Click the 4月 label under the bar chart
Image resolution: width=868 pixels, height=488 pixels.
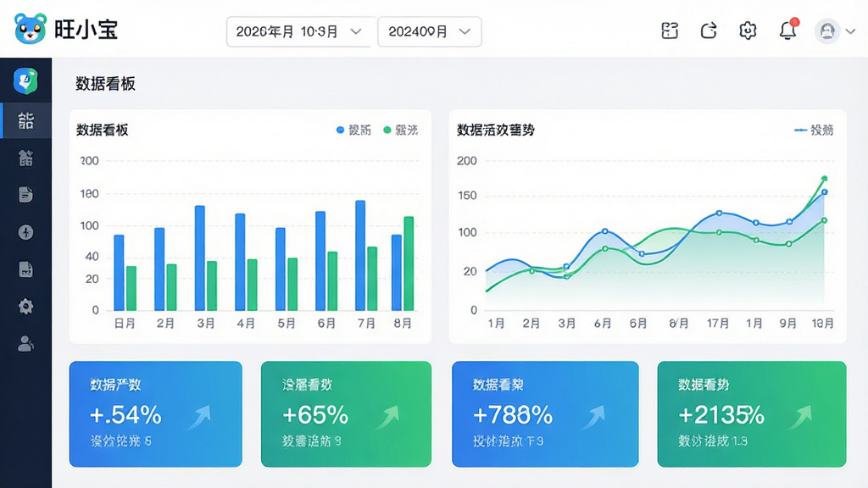click(246, 323)
